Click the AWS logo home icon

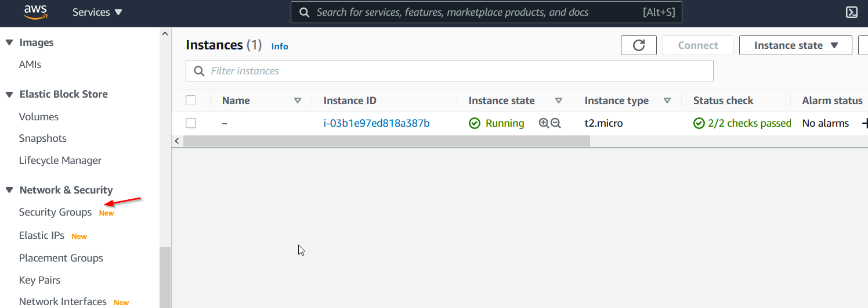(35, 12)
